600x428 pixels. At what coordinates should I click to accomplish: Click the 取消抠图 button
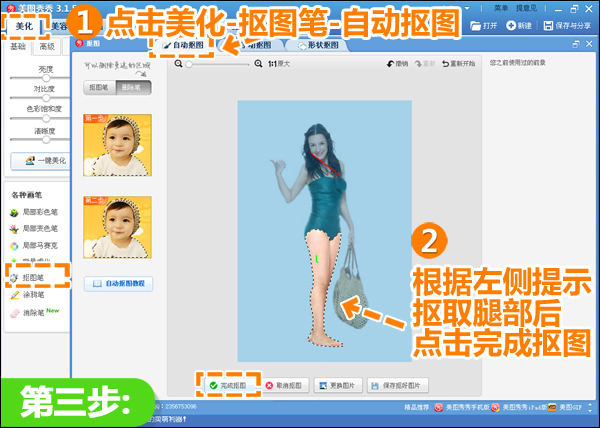pos(286,384)
